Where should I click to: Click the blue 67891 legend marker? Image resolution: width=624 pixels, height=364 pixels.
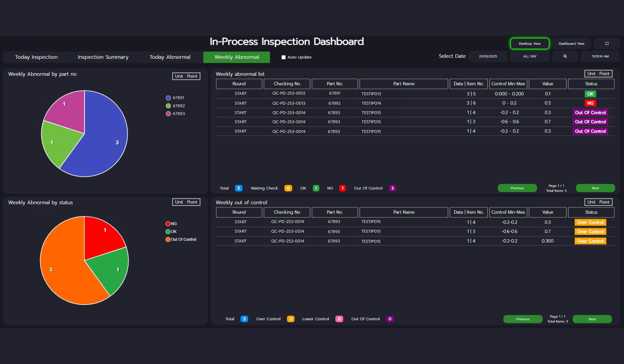pos(168,98)
